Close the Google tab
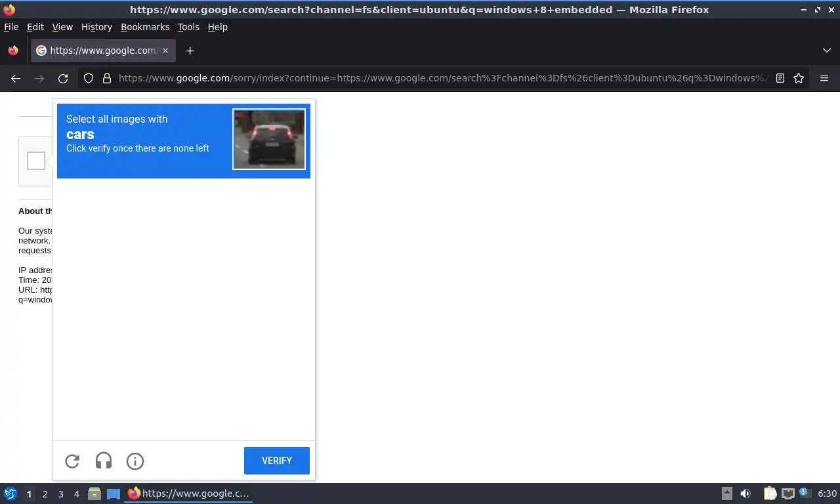Image resolution: width=840 pixels, height=504 pixels. click(165, 51)
